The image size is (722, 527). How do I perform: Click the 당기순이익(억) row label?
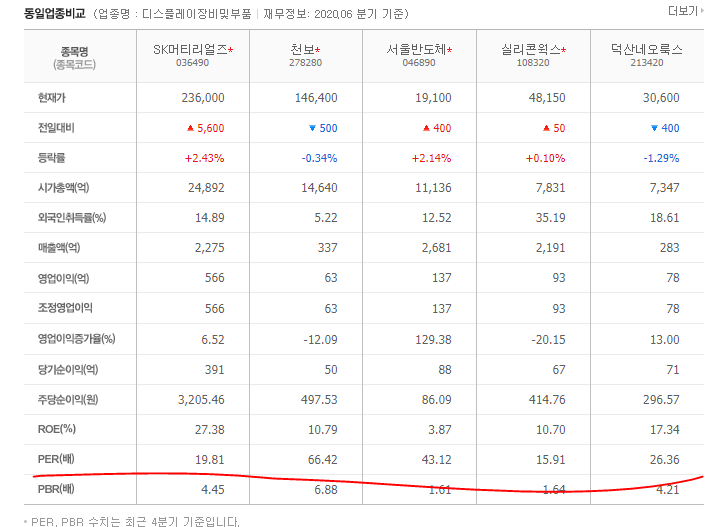68,370
